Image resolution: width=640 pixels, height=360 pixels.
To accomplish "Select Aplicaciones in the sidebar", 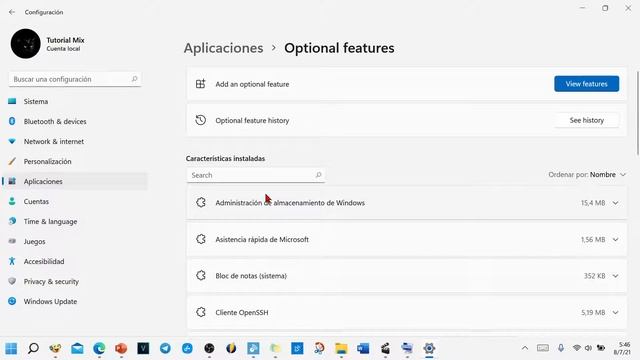I will point(75,181).
